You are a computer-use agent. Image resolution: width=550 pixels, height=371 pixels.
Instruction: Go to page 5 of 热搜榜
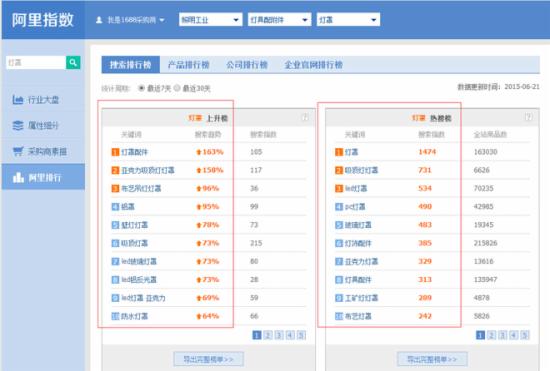coord(525,335)
